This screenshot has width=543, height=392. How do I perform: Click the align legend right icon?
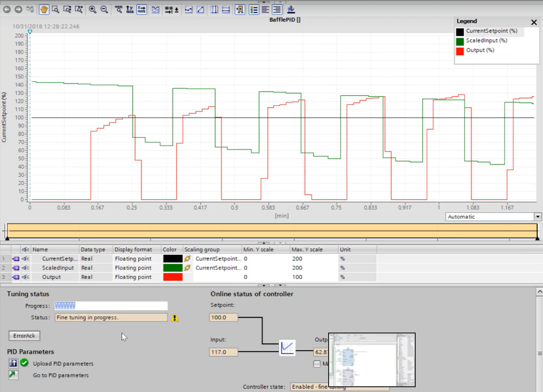point(277,9)
